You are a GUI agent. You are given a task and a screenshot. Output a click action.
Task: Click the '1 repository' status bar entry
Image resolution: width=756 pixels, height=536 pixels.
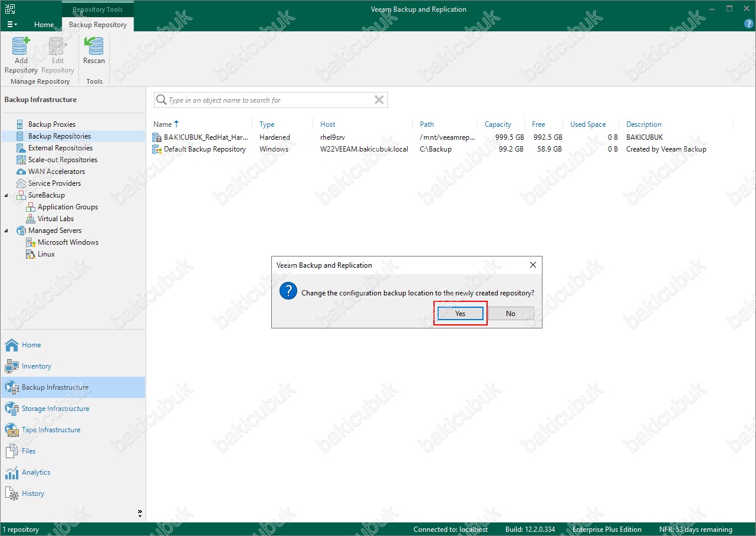[x=21, y=530]
